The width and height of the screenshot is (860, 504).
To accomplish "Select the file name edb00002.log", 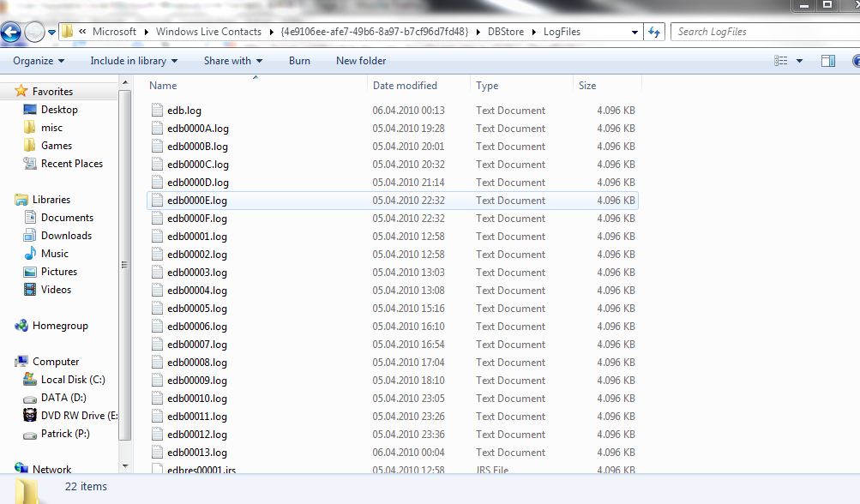I will tap(197, 255).
